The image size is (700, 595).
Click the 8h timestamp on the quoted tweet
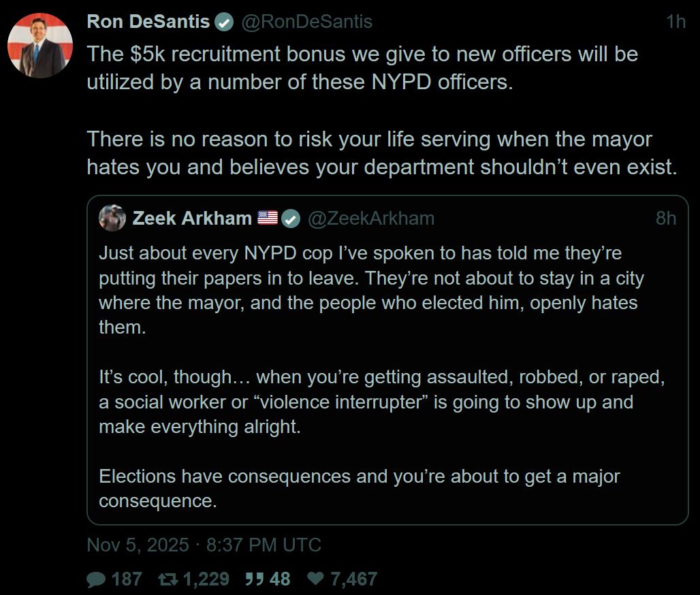coord(666,218)
